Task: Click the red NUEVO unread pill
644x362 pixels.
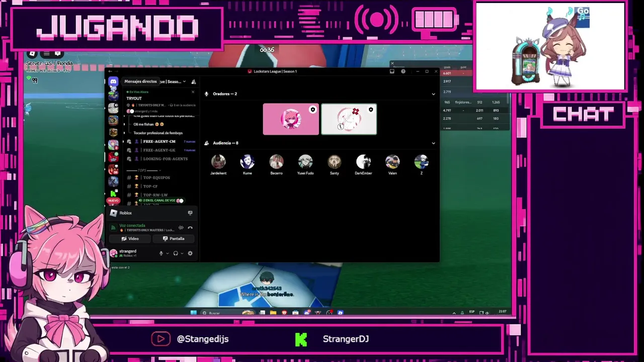Action: [x=113, y=201]
